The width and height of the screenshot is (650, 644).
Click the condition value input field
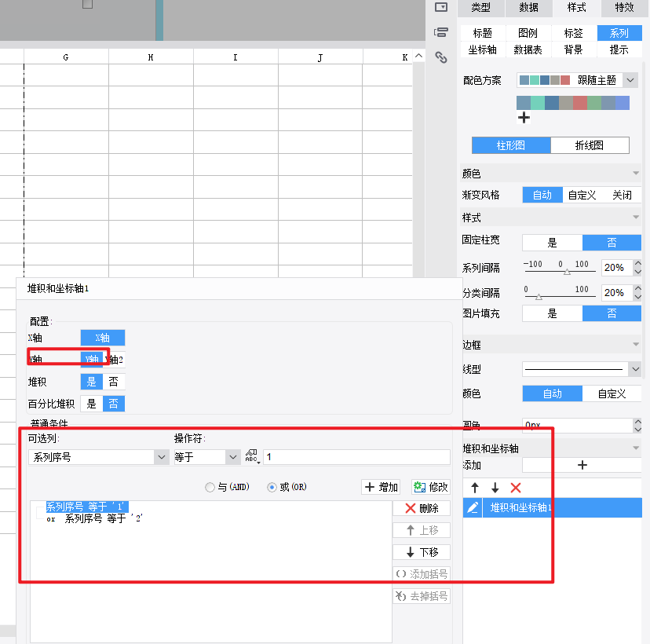(x=356, y=457)
